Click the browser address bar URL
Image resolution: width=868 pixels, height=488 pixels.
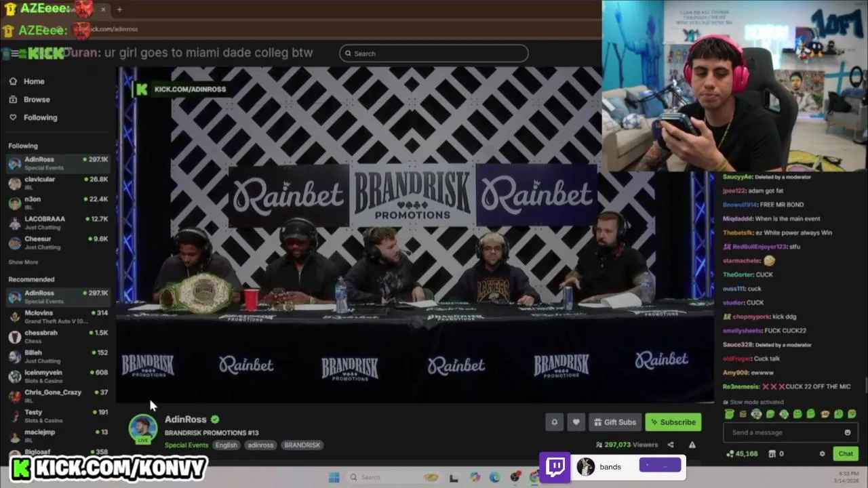click(114, 29)
